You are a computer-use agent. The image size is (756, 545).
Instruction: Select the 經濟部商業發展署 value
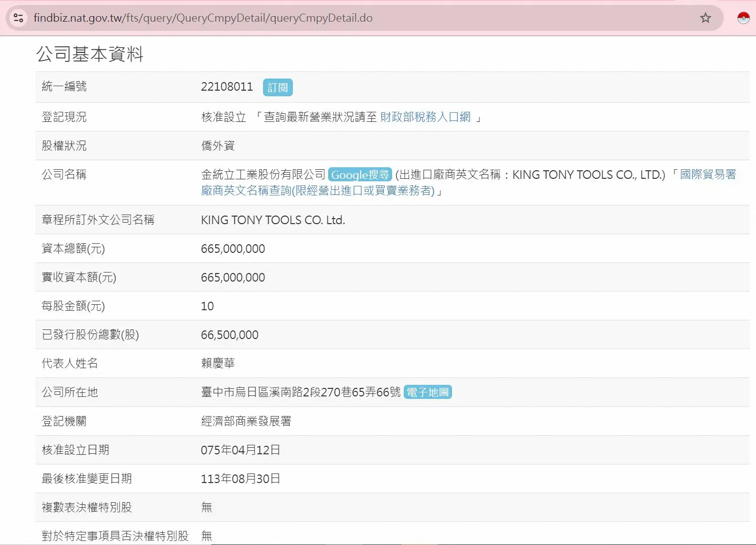[x=246, y=421]
